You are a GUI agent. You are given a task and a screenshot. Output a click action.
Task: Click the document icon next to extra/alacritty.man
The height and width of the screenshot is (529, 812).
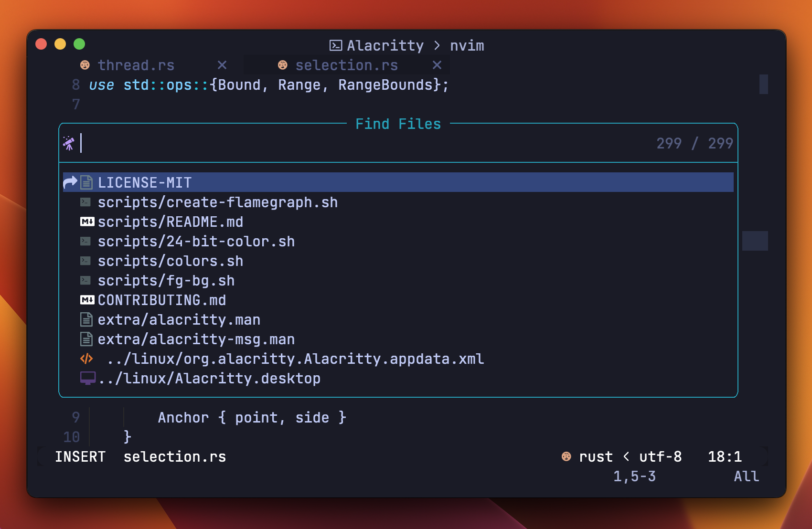86,319
